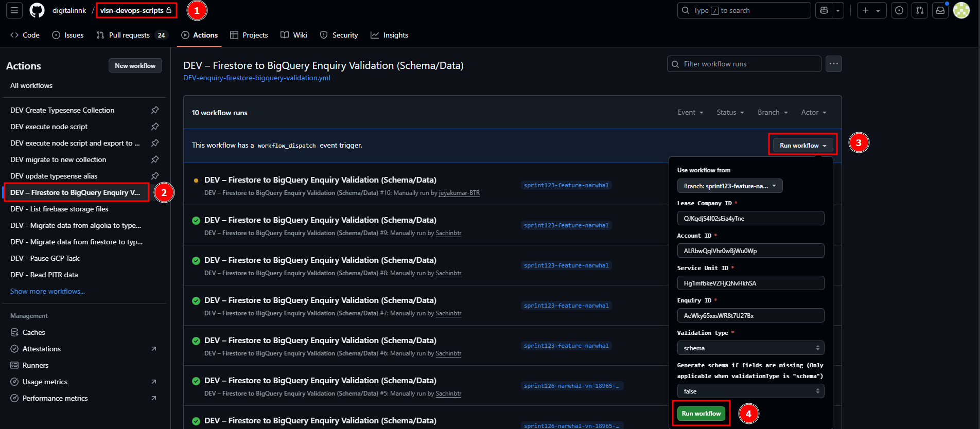Click the Filter workflow runs field
980x429 pixels.
tap(744, 64)
